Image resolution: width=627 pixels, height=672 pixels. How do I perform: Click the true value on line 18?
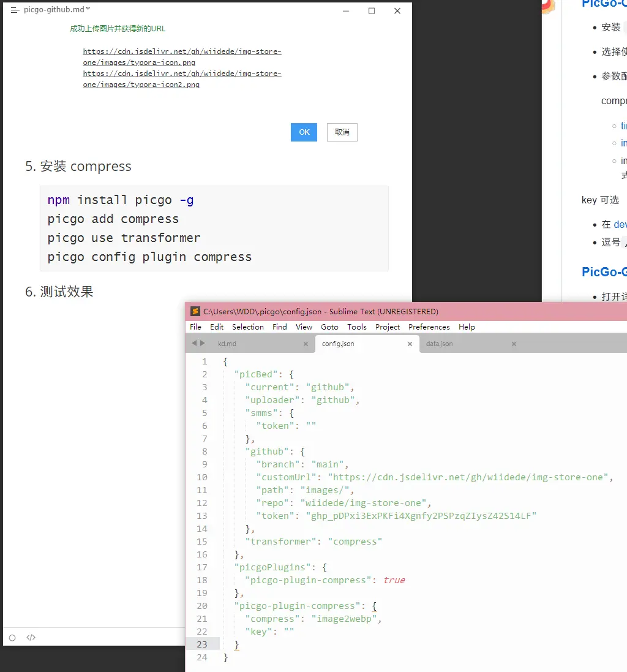[394, 580]
